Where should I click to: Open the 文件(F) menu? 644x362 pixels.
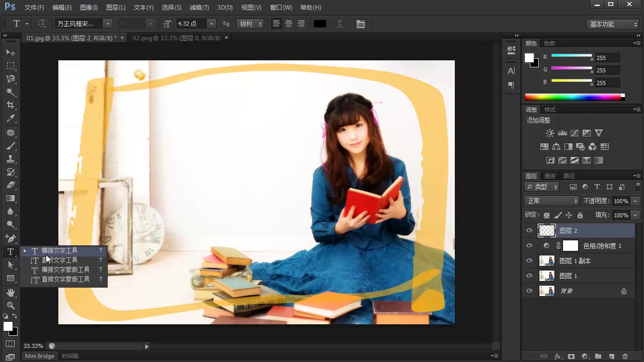34,8
